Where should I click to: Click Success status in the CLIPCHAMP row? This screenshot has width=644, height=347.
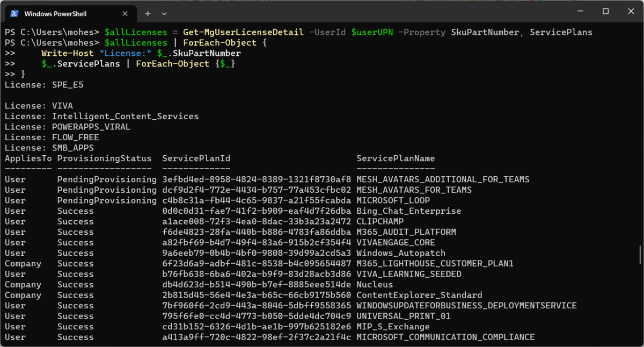click(75, 221)
